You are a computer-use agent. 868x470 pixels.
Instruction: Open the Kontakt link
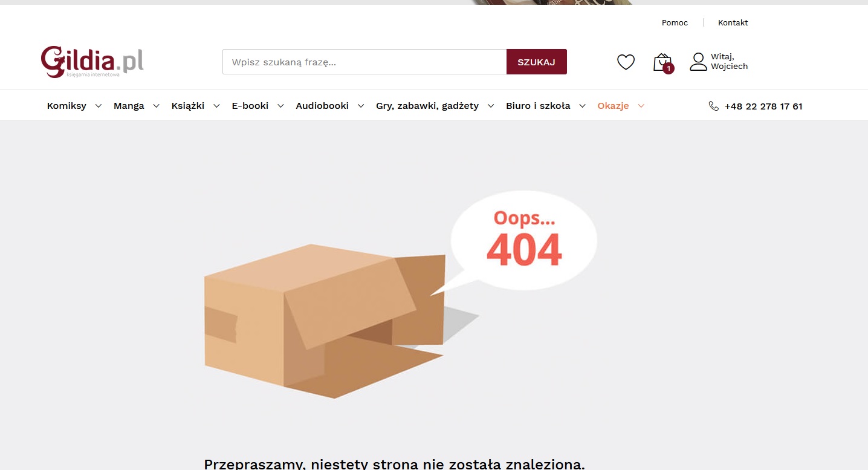point(733,23)
